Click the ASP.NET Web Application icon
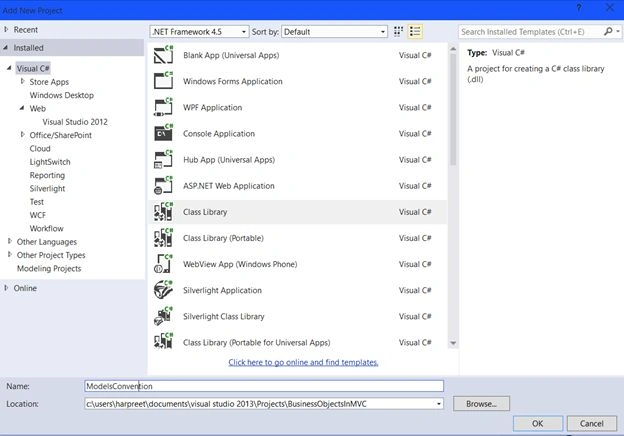This screenshot has height=436, width=624. (163, 186)
